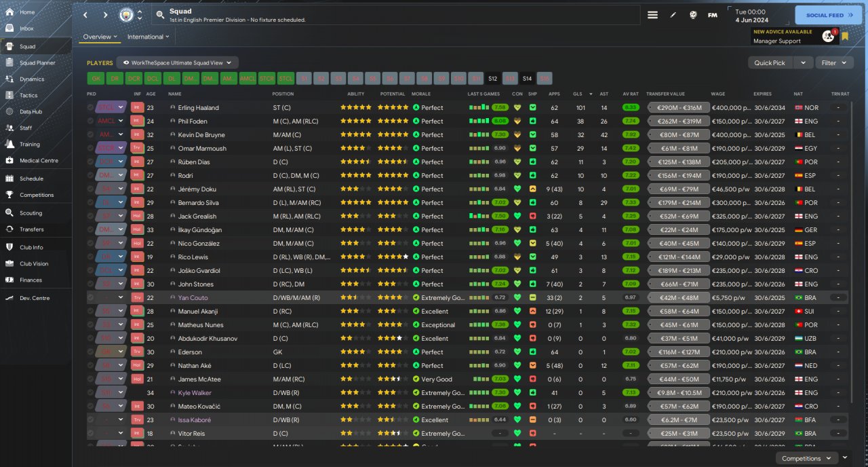Open Competitions in the sidebar

pos(35,195)
